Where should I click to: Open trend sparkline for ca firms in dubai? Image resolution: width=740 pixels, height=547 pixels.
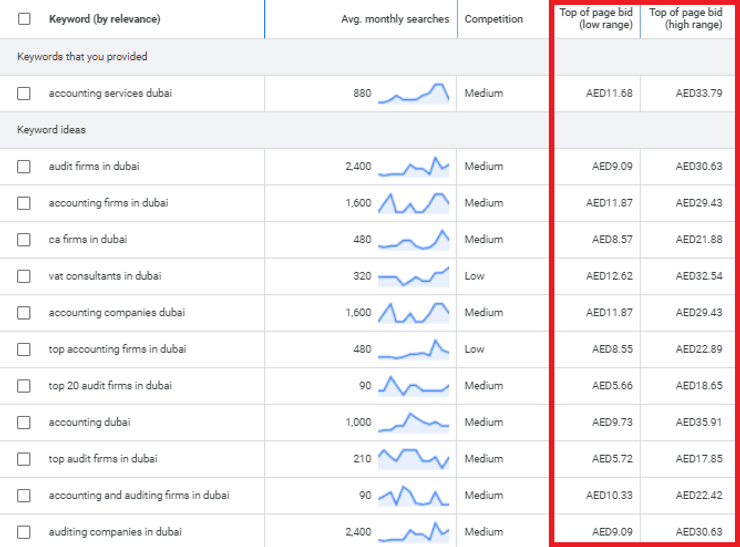(x=413, y=239)
